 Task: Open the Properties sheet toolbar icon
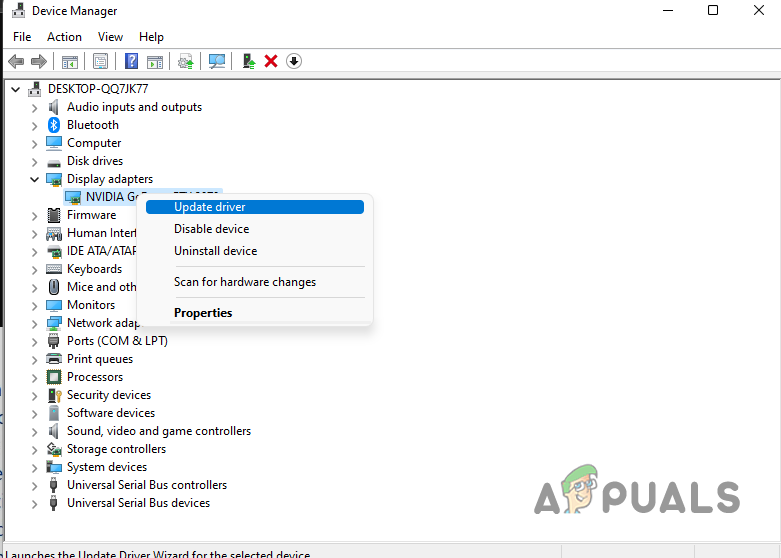pos(101,62)
